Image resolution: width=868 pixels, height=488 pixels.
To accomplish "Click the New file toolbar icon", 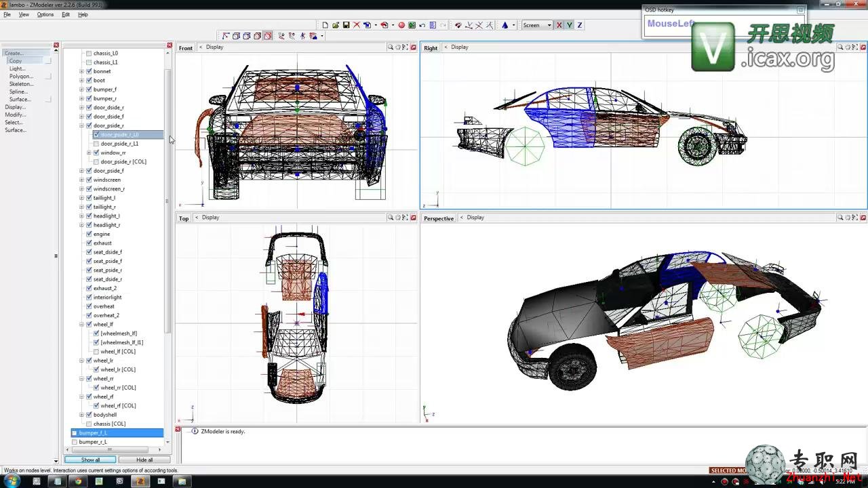I will pyautogui.click(x=325, y=25).
